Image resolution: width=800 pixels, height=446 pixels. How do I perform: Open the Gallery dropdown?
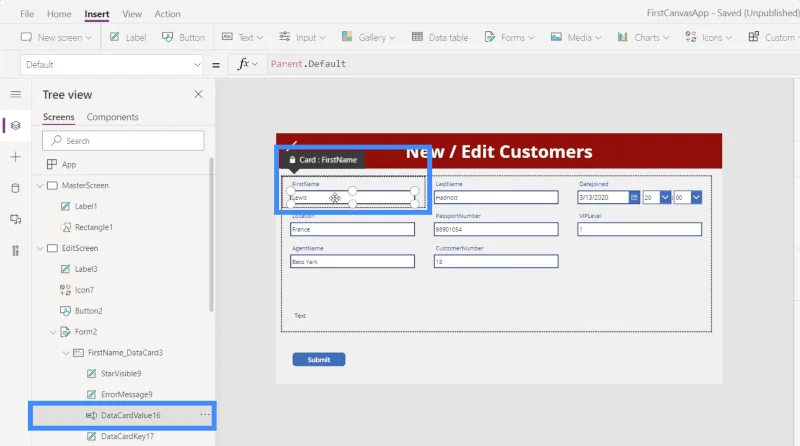(368, 37)
